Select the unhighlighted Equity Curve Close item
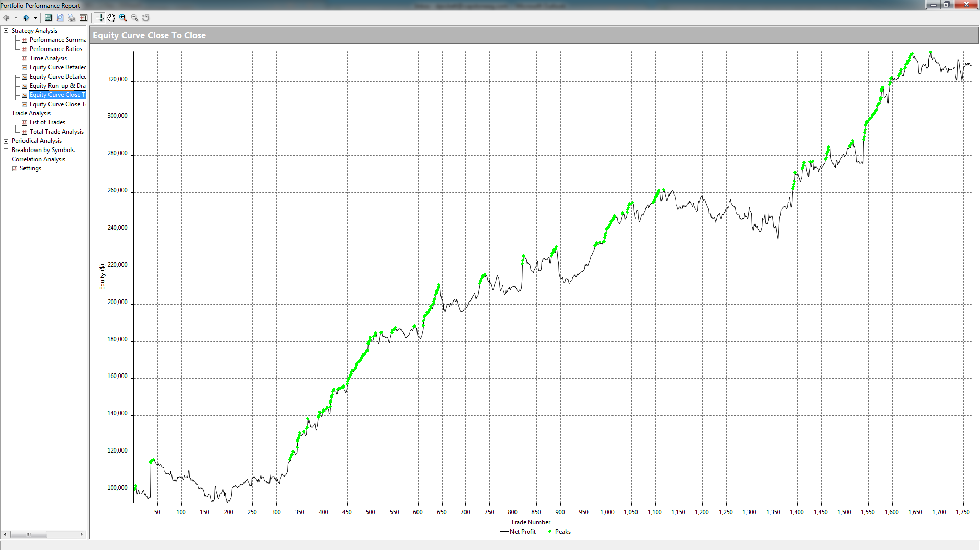The image size is (980, 551). [x=57, y=104]
